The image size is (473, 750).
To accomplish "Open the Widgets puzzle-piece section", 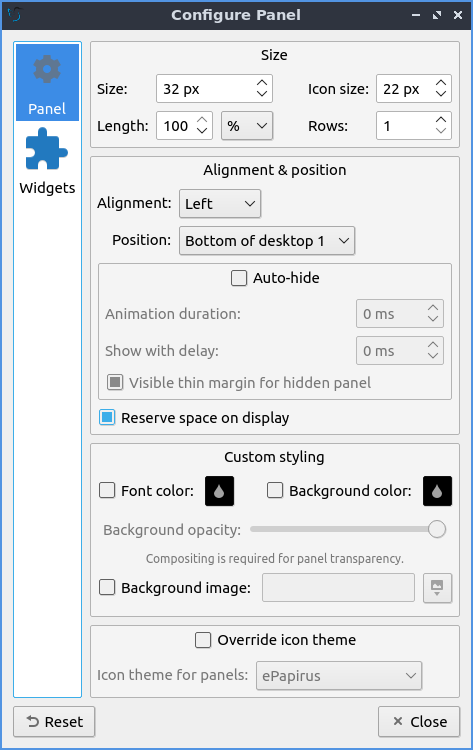I will click(47, 161).
